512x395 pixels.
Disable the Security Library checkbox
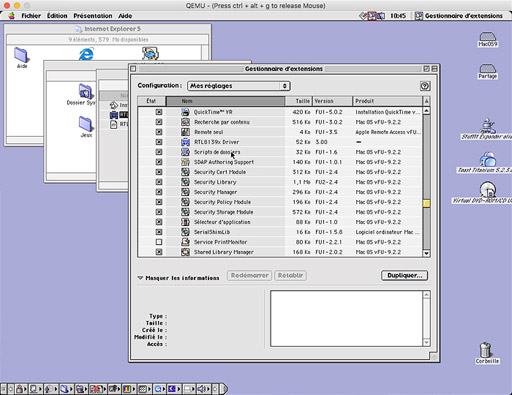(159, 182)
